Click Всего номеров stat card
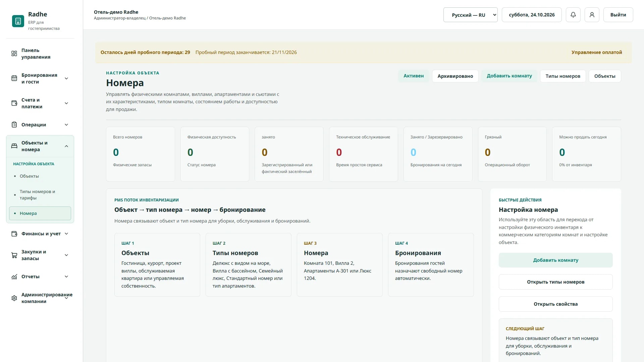644x362 pixels. (x=141, y=154)
